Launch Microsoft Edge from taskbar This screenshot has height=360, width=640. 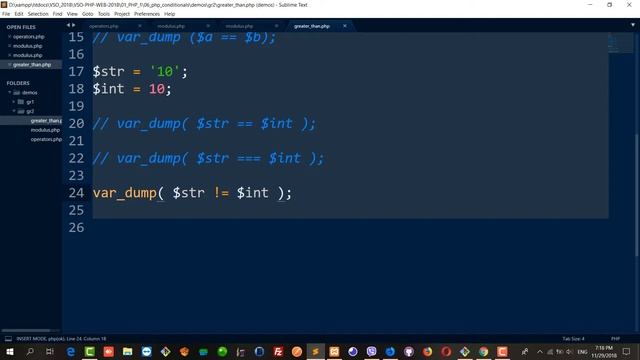(71, 351)
